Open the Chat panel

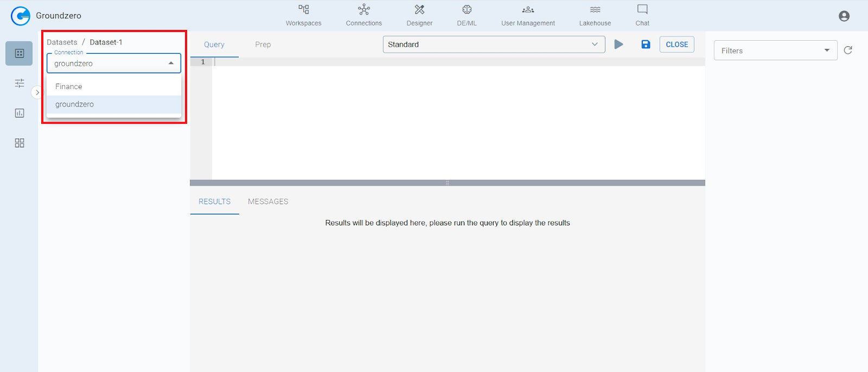[642, 15]
